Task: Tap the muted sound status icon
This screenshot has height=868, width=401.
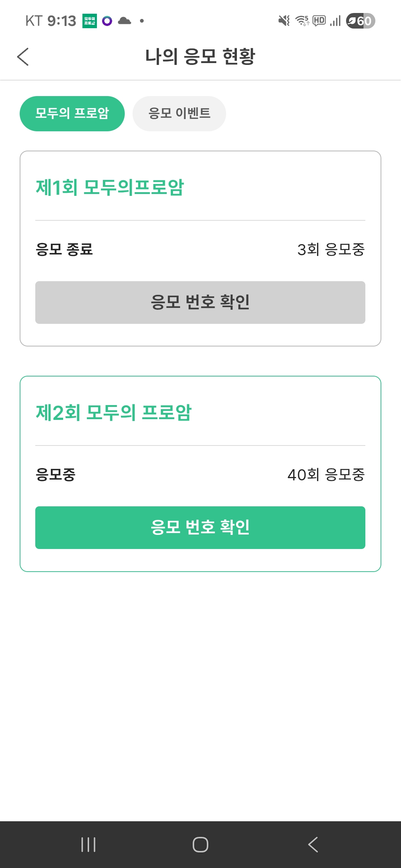Action: [284, 21]
